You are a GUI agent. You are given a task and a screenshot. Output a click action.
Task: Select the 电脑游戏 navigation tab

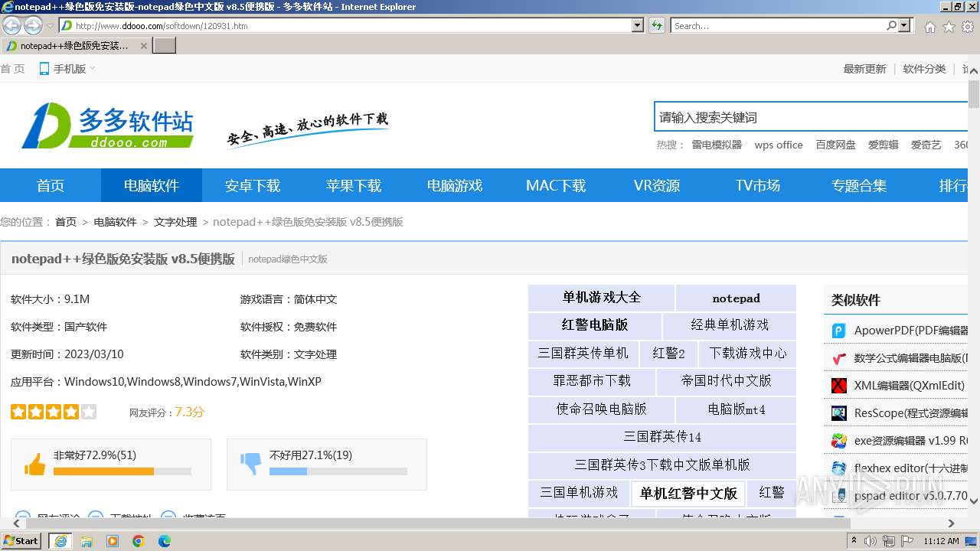click(455, 185)
